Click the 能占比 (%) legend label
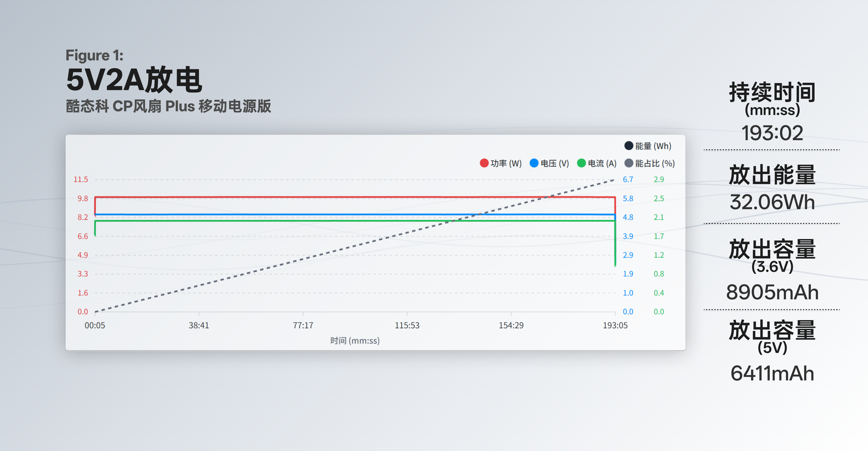 (x=655, y=163)
